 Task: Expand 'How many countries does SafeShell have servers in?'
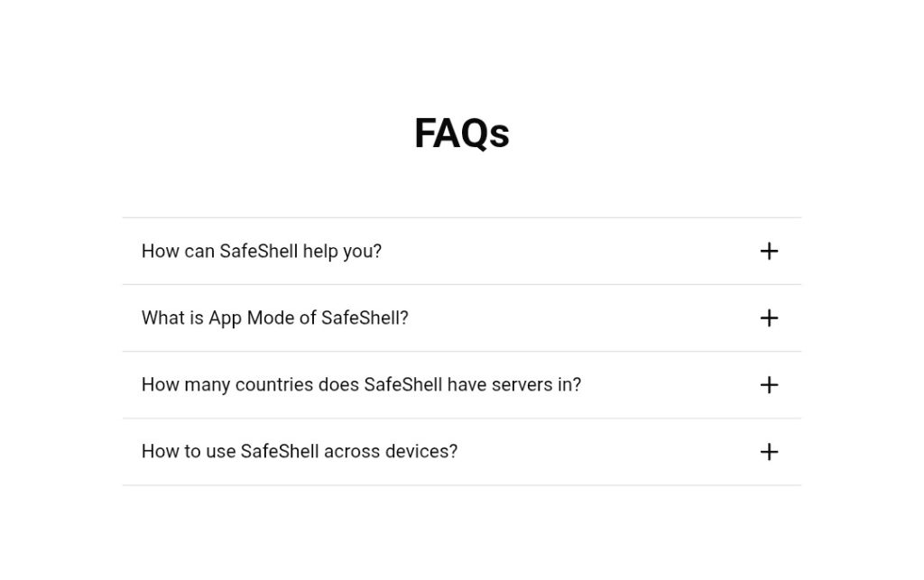point(361,385)
